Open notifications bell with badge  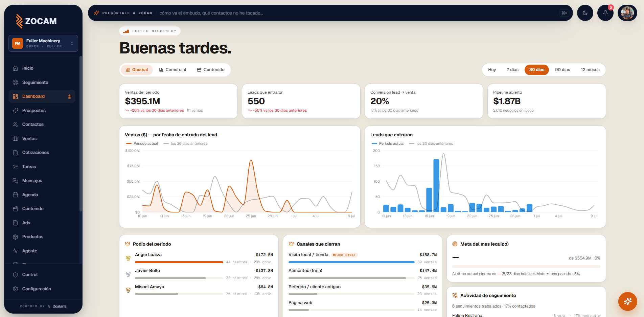point(605,13)
